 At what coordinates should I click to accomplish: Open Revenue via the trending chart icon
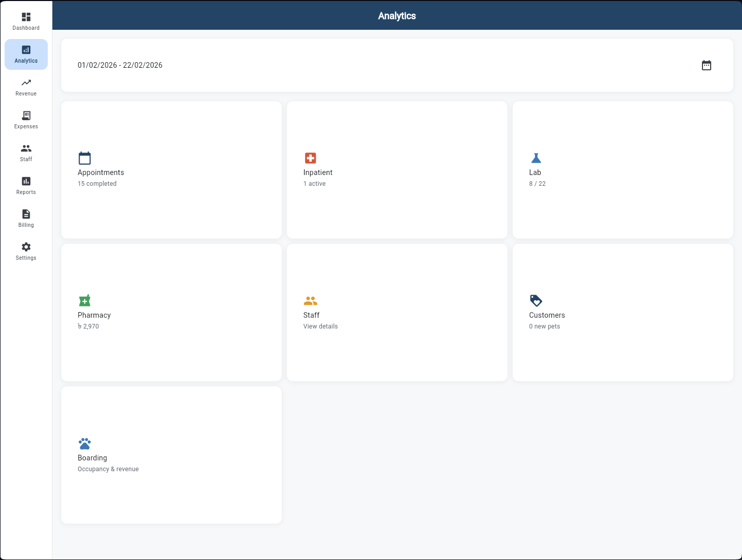point(26,83)
